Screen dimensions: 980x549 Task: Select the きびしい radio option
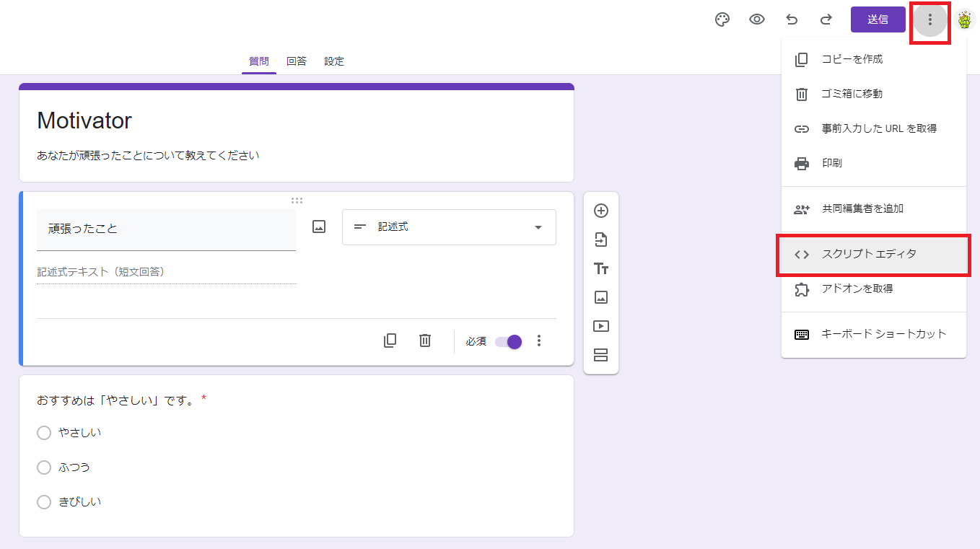click(44, 502)
